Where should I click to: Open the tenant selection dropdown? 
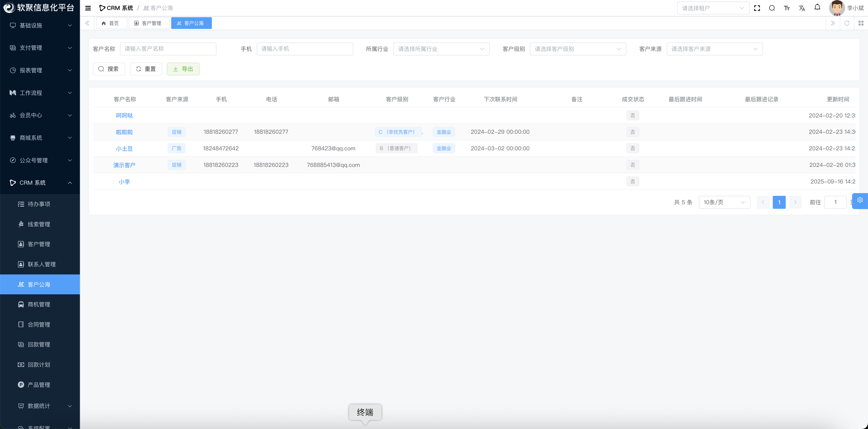[713, 8]
